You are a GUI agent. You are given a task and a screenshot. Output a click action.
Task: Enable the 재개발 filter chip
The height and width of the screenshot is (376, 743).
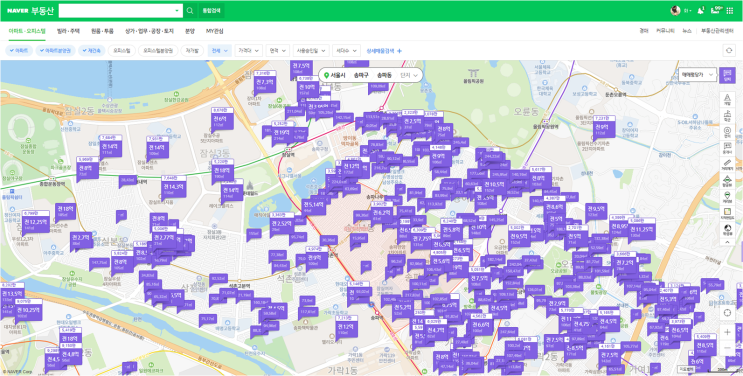(192, 51)
